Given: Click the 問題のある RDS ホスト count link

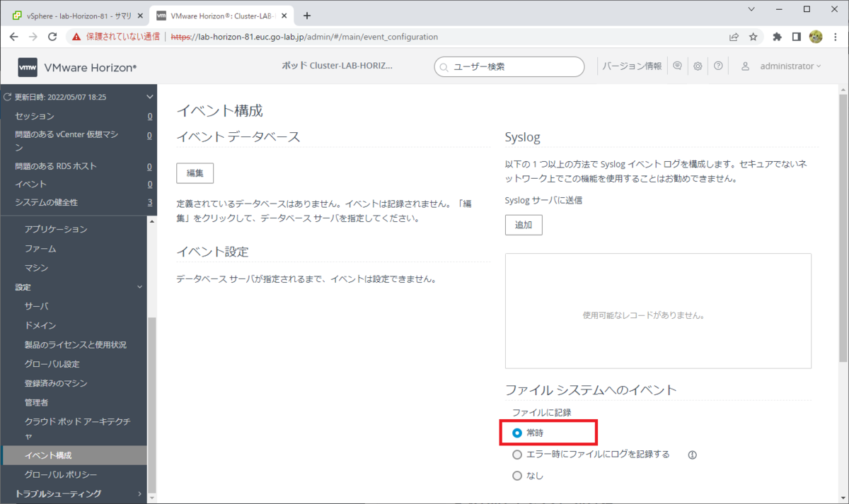Looking at the screenshot, I should [x=150, y=167].
